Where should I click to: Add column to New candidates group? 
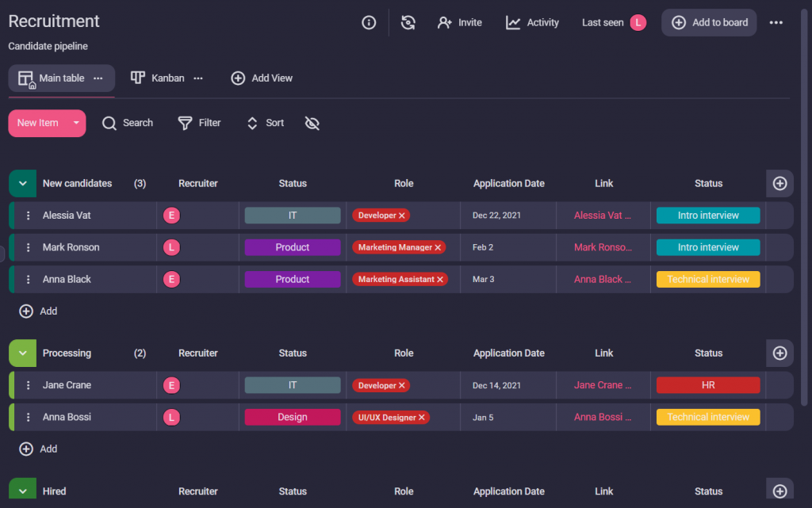(x=779, y=183)
